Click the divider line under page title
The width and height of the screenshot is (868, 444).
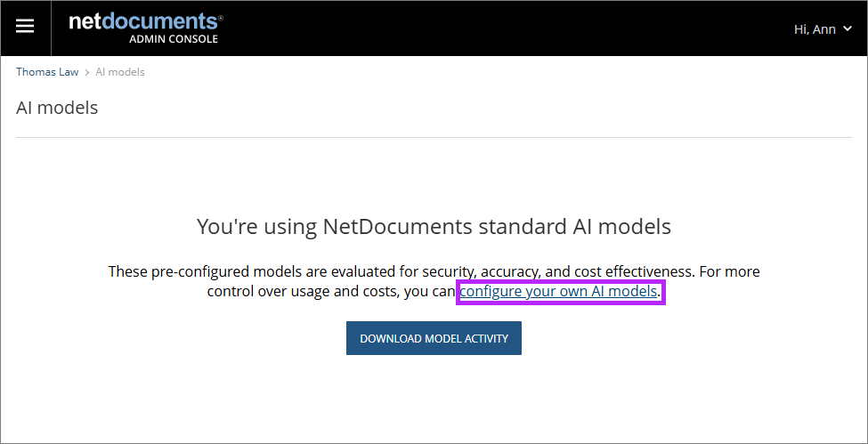point(434,137)
